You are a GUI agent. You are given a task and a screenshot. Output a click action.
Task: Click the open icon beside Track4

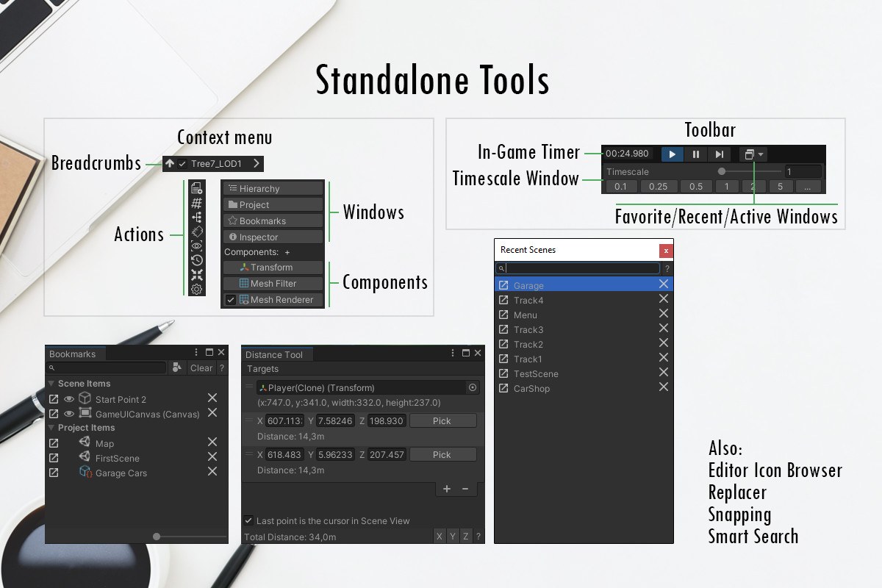503,300
